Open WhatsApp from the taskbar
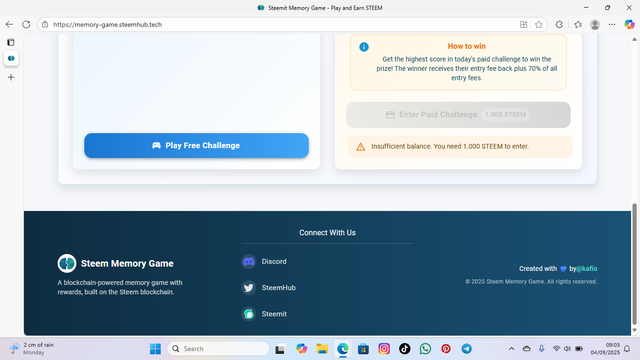 click(x=425, y=349)
